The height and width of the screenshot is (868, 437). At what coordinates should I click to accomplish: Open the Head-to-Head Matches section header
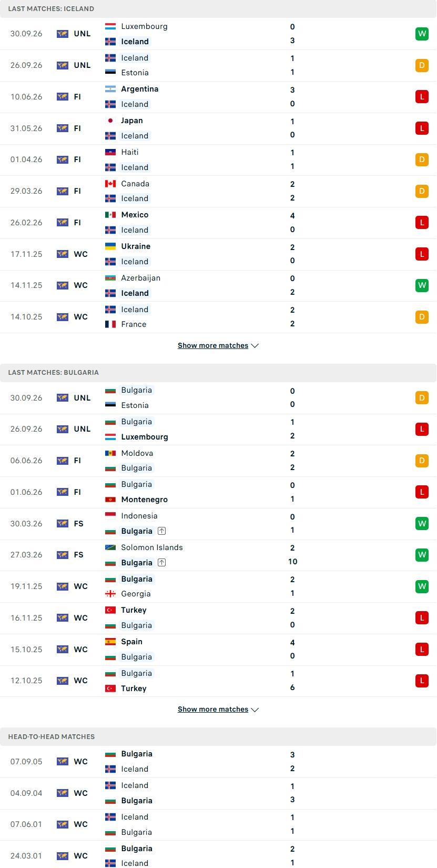click(x=218, y=737)
